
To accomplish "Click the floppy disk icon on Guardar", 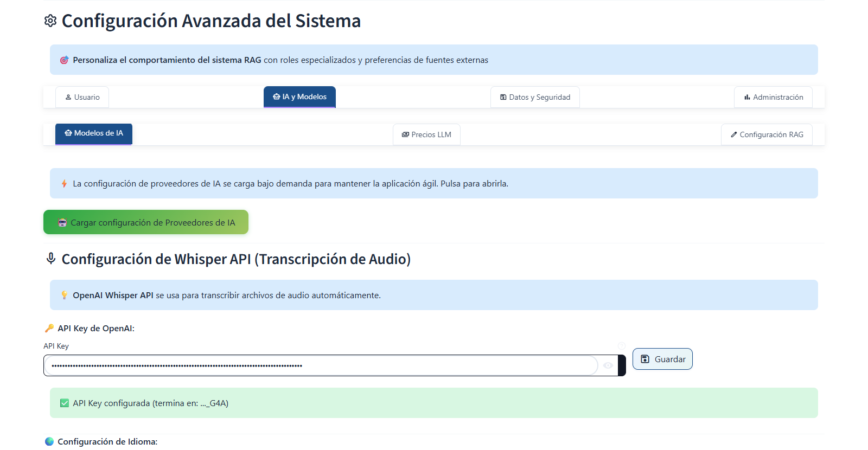I will pyautogui.click(x=645, y=359).
